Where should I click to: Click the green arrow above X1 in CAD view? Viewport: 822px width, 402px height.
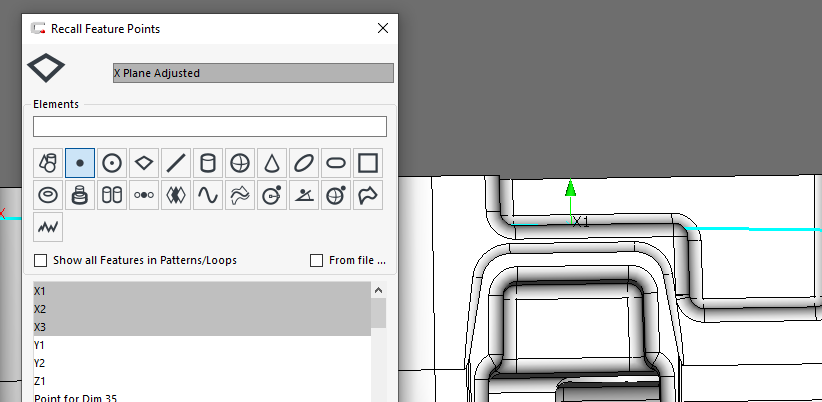coord(570,188)
